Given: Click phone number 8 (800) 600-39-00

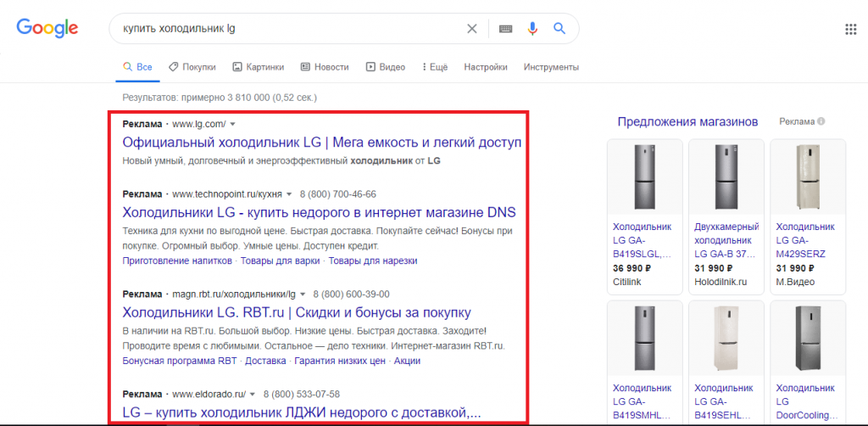Looking at the screenshot, I should 352,294.
